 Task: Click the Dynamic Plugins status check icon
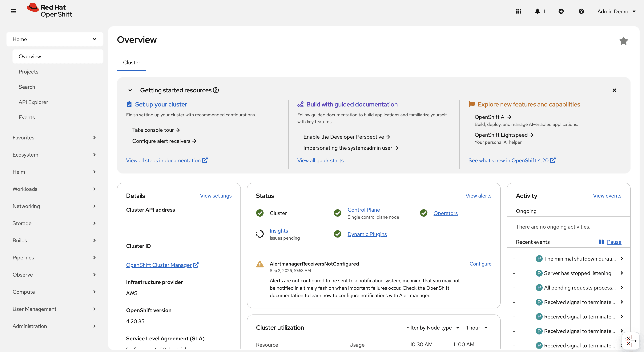pyautogui.click(x=337, y=234)
